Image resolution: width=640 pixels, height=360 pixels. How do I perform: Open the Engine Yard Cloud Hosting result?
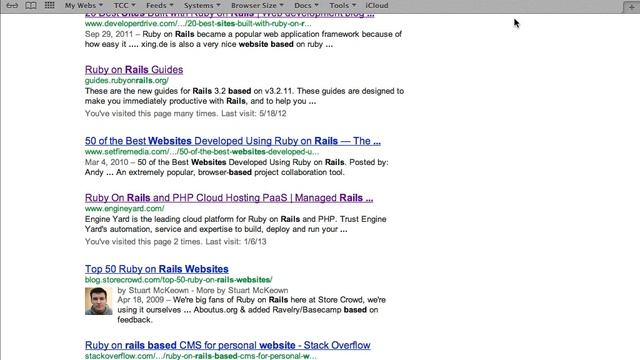[229, 198]
